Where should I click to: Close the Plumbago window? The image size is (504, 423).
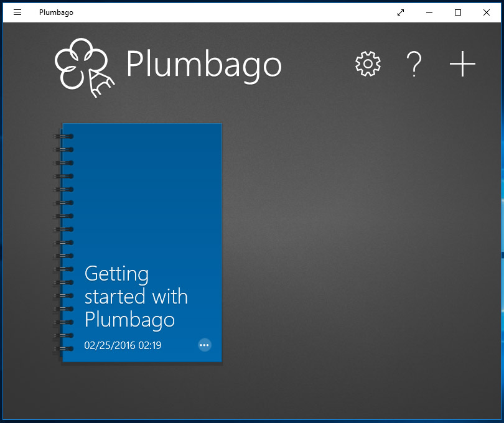tap(487, 12)
